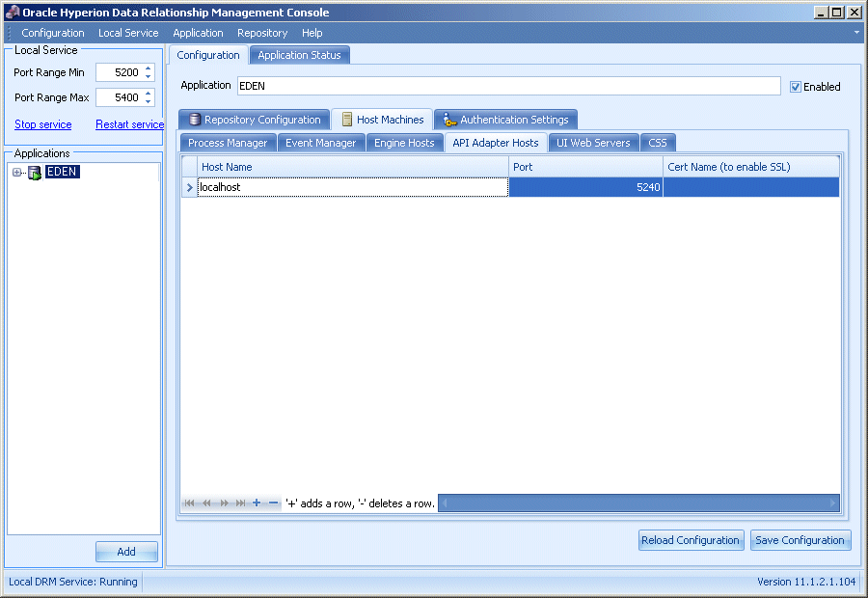
Task: Click the Port column header
Action: [585, 167]
